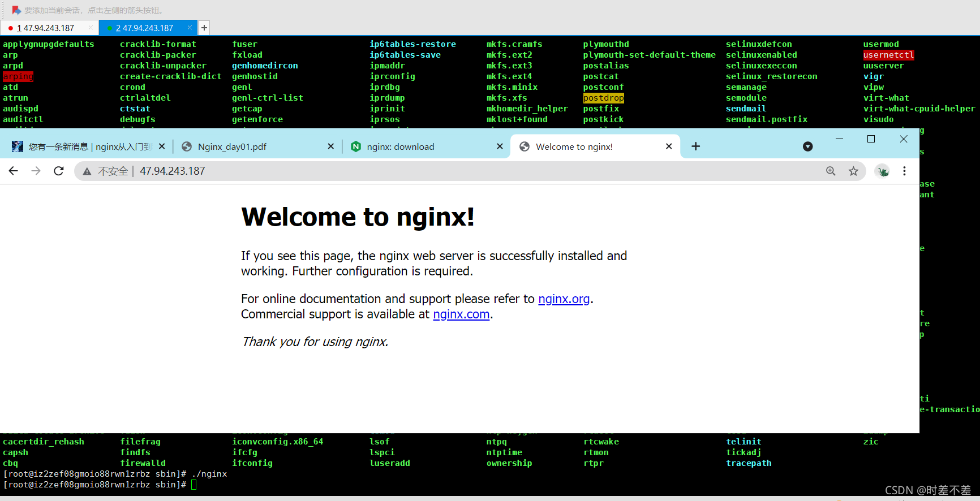Go back in the browser
Viewport: 980px width, 501px height.
pos(14,171)
